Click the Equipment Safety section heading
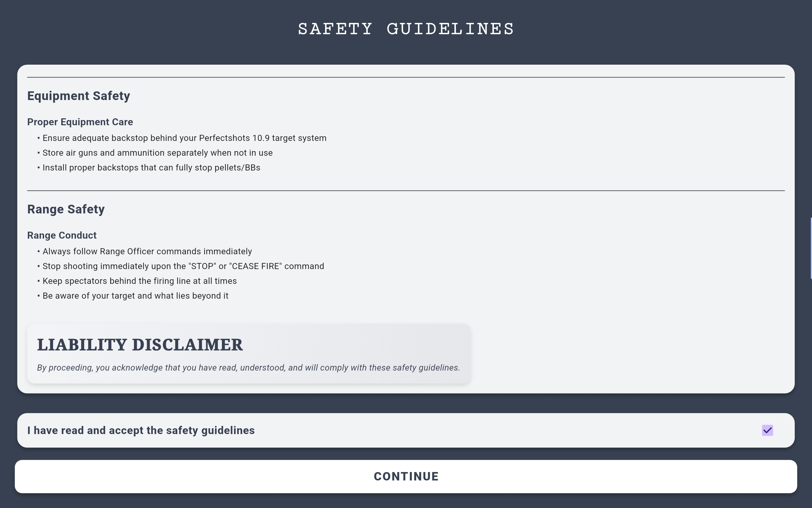 [x=79, y=96]
